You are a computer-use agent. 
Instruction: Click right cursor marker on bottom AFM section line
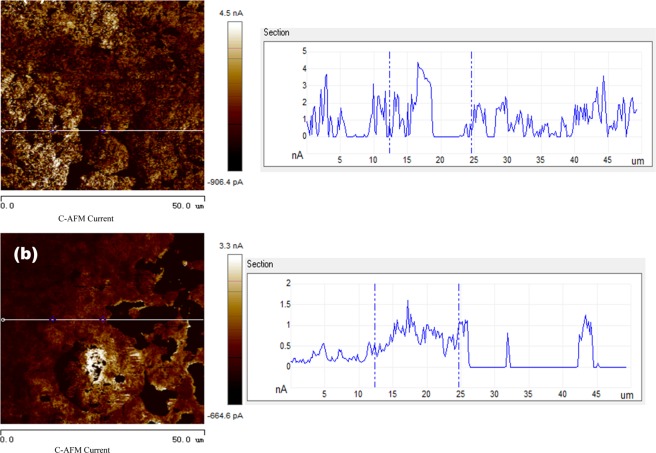(102, 320)
